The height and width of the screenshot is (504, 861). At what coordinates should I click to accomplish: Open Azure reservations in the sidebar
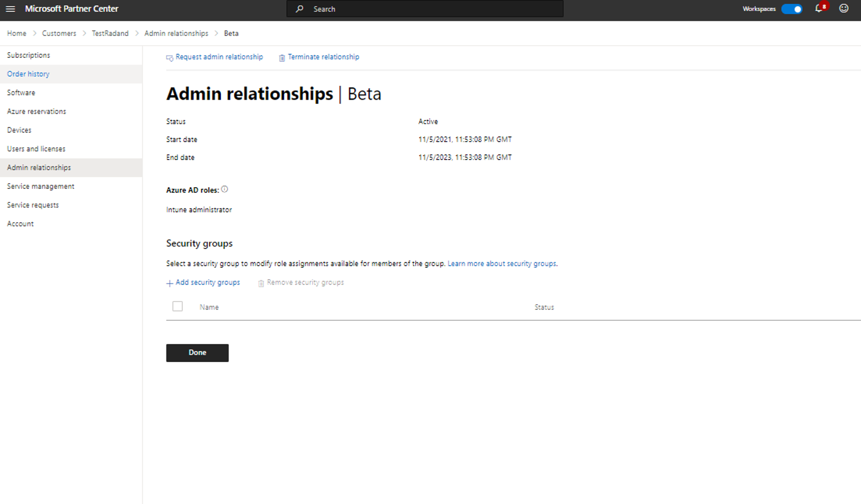coord(71,111)
